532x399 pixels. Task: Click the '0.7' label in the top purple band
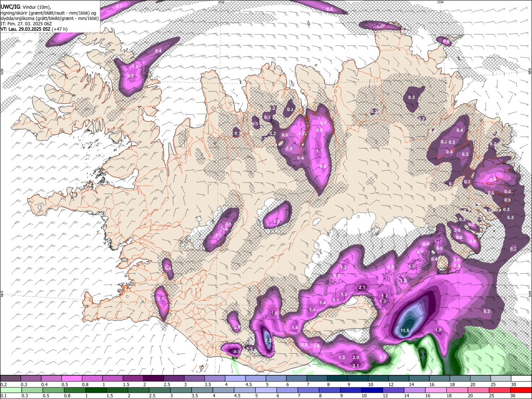[x=119, y=6]
